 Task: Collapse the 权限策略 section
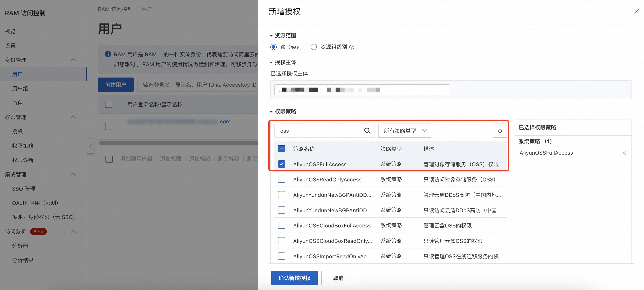coord(271,111)
